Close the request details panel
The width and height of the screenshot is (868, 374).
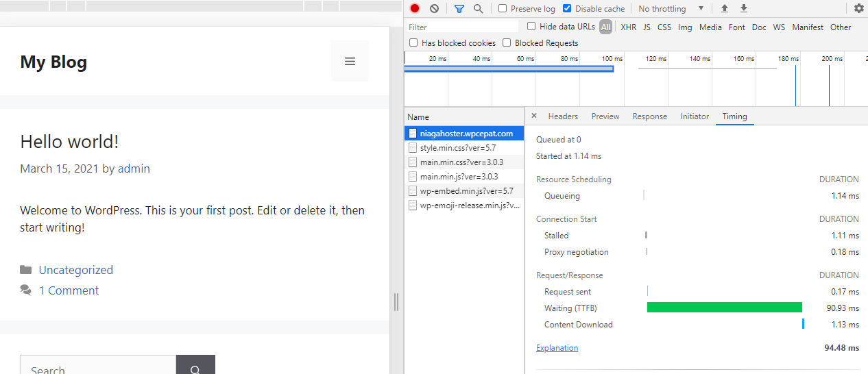534,116
